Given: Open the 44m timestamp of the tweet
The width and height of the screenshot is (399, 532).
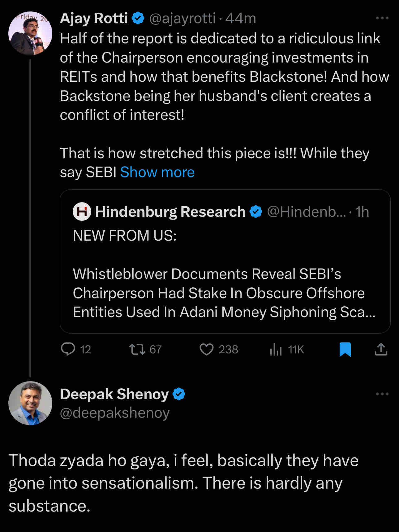Looking at the screenshot, I should click(241, 18).
